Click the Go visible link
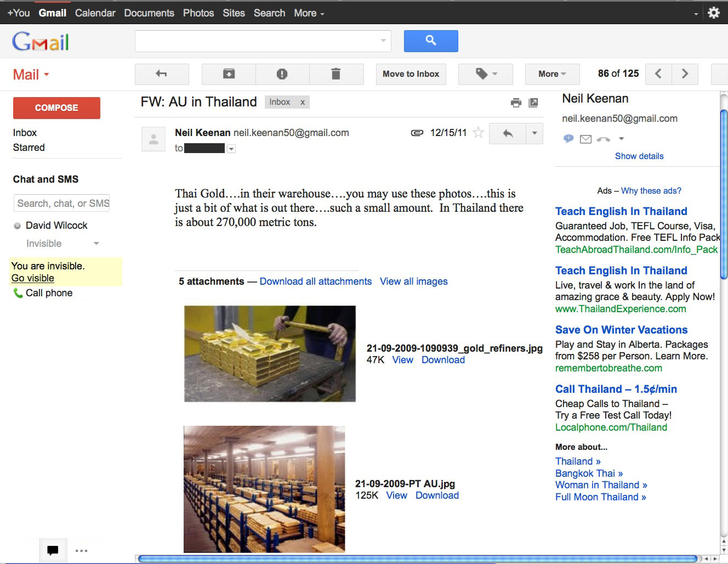Image resolution: width=728 pixels, height=564 pixels. (33, 278)
